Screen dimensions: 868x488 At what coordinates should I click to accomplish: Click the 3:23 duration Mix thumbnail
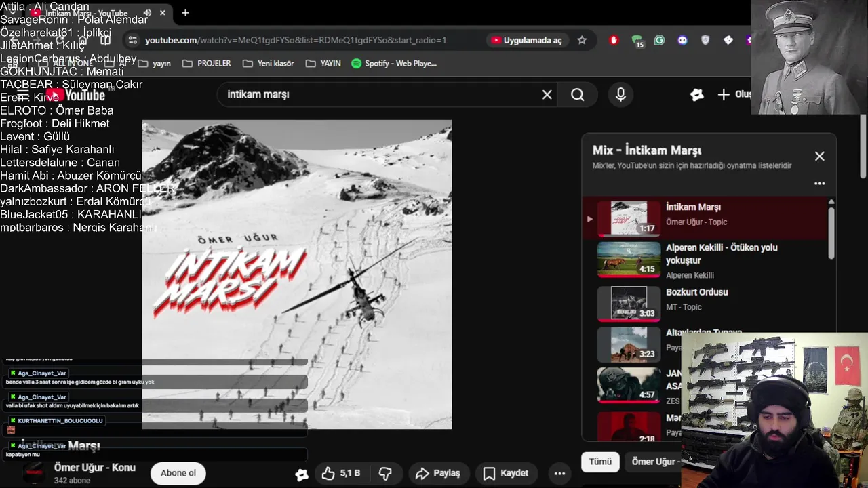629,344
